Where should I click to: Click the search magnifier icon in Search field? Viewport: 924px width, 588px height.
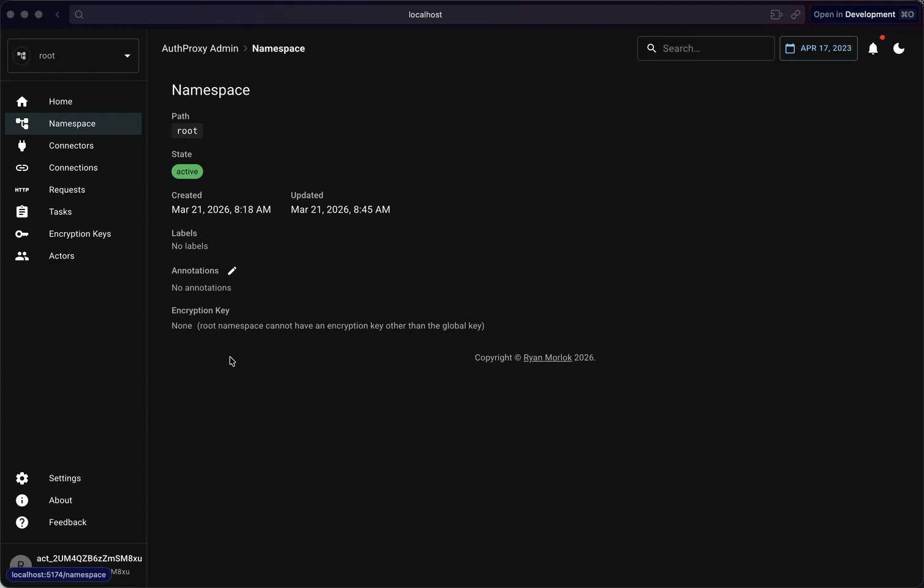click(652, 48)
